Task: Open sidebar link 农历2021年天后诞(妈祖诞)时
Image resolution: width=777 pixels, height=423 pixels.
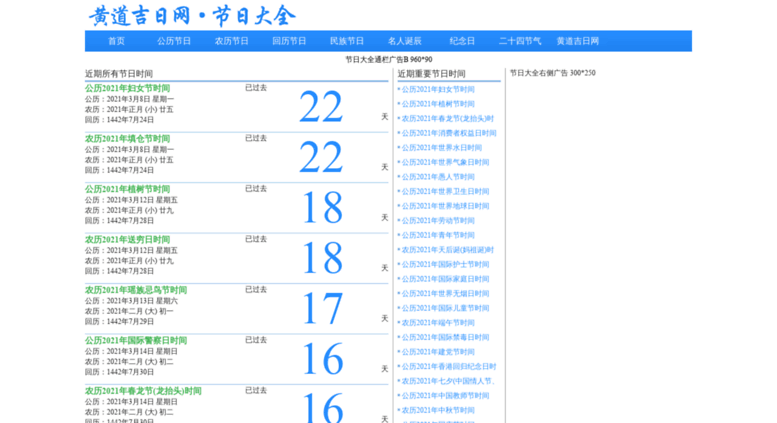Action: (447, 250)
